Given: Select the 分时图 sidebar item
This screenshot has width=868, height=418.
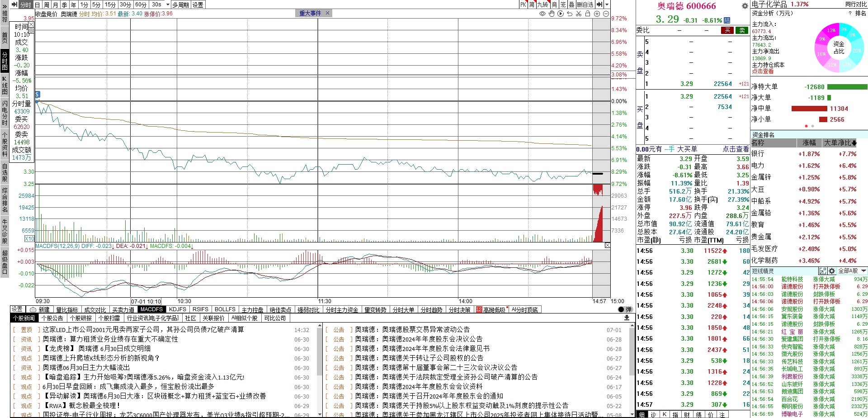Looking at the screenshot, I should tap(5, 62).
